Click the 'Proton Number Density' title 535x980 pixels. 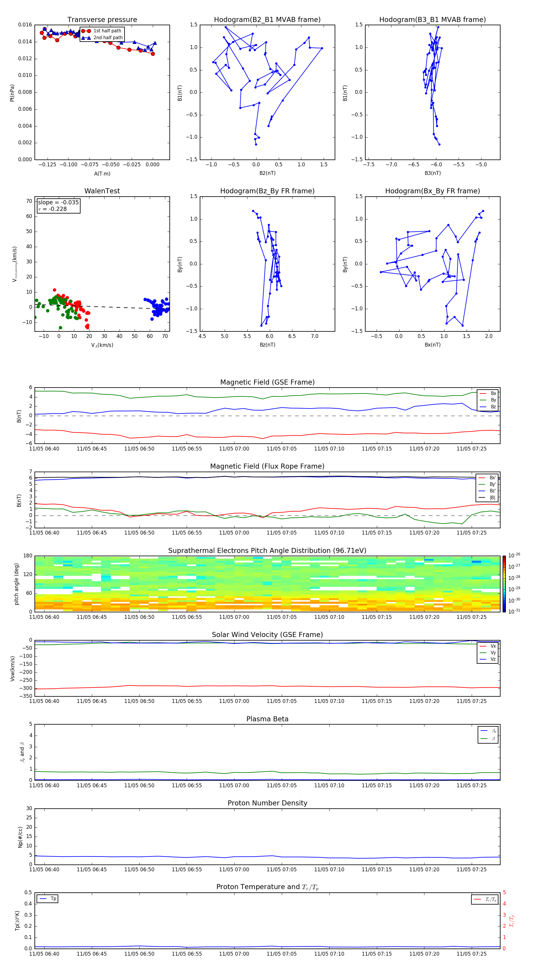(x=267, y=803)
